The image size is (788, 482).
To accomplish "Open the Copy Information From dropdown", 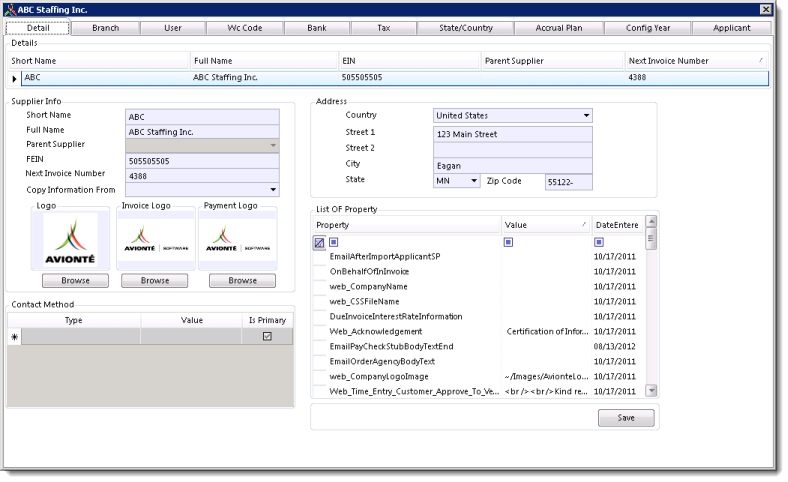I will click(272, 189).
